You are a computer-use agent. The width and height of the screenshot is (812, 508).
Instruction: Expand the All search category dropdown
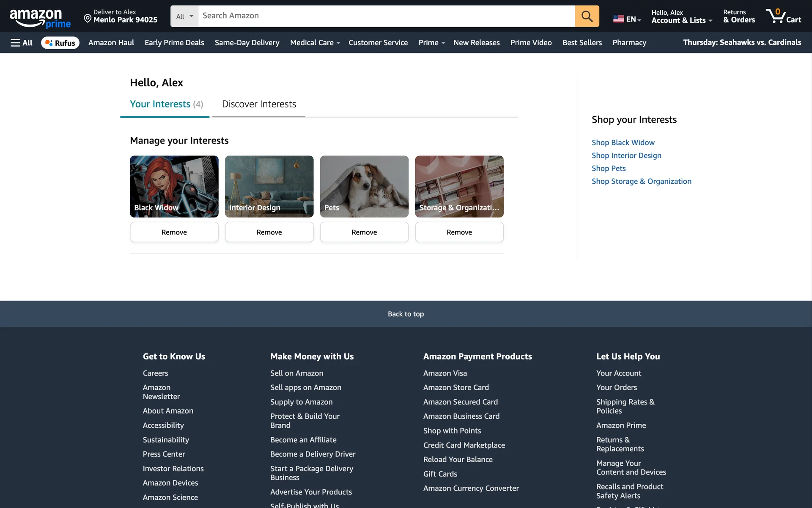[x=184, y=16]
